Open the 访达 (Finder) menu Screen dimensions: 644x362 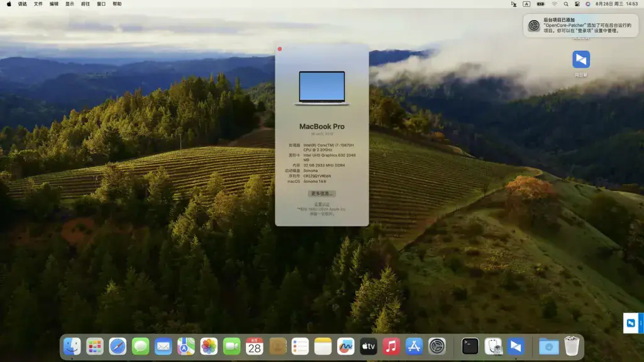22,4
